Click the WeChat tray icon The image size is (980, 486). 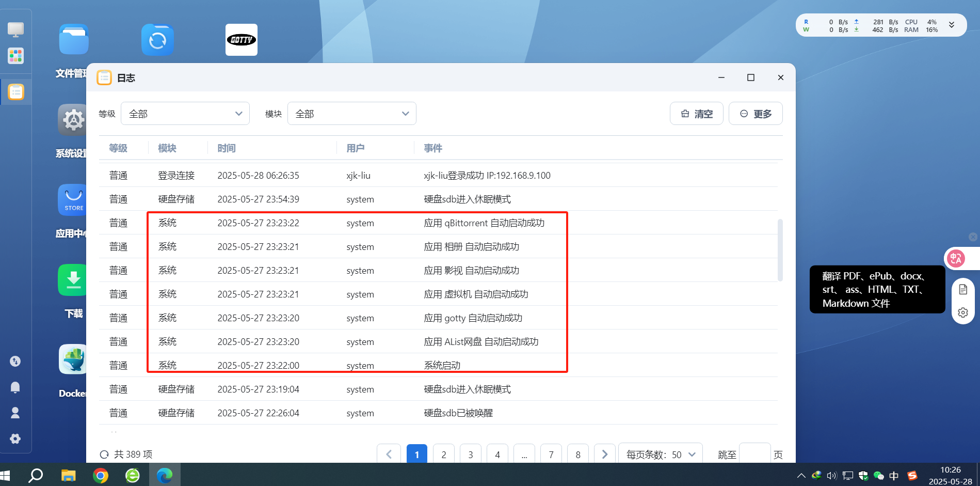pos(879,476)
